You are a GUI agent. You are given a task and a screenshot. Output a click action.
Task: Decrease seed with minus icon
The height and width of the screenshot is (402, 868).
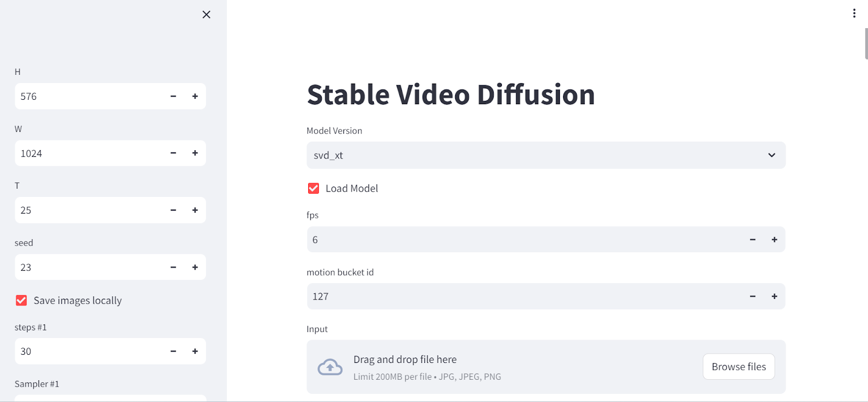point(174,267)
